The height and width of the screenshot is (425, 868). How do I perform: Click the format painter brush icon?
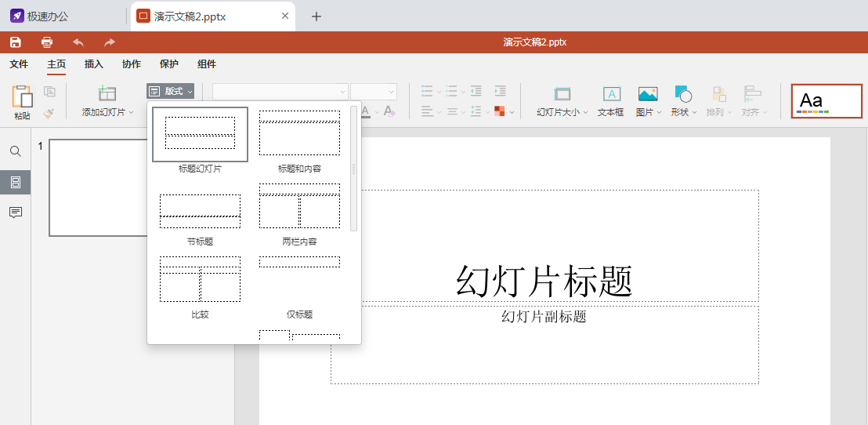tap(49, 113)
